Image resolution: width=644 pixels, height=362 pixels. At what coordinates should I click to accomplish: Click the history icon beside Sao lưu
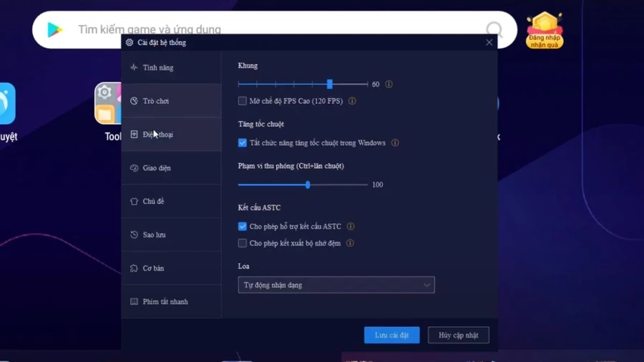coord(134,235)
